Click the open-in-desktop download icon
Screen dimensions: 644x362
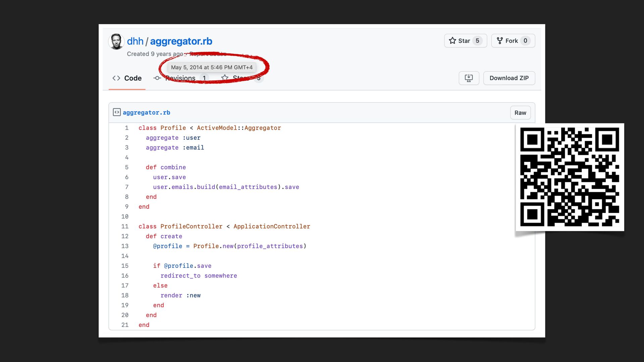click(469, 78)
